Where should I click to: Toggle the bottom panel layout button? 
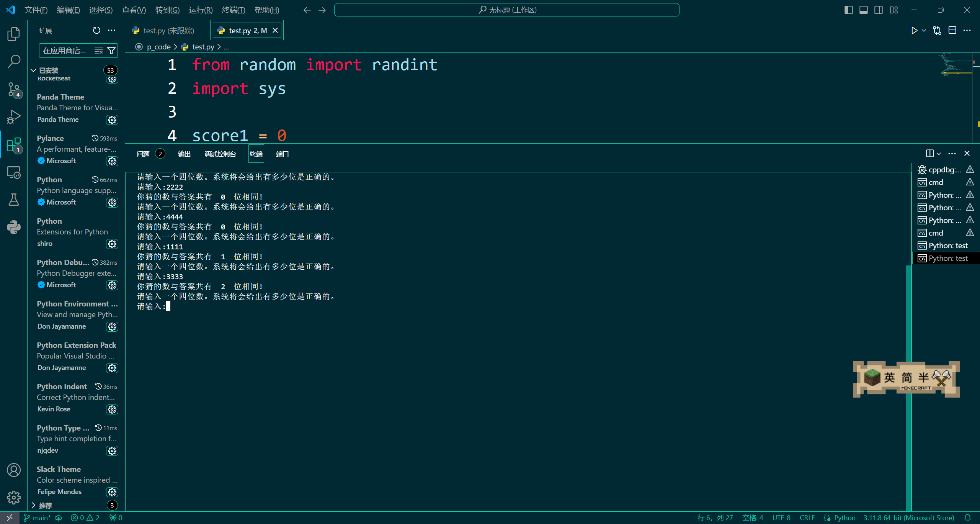[x=863, y=10]
